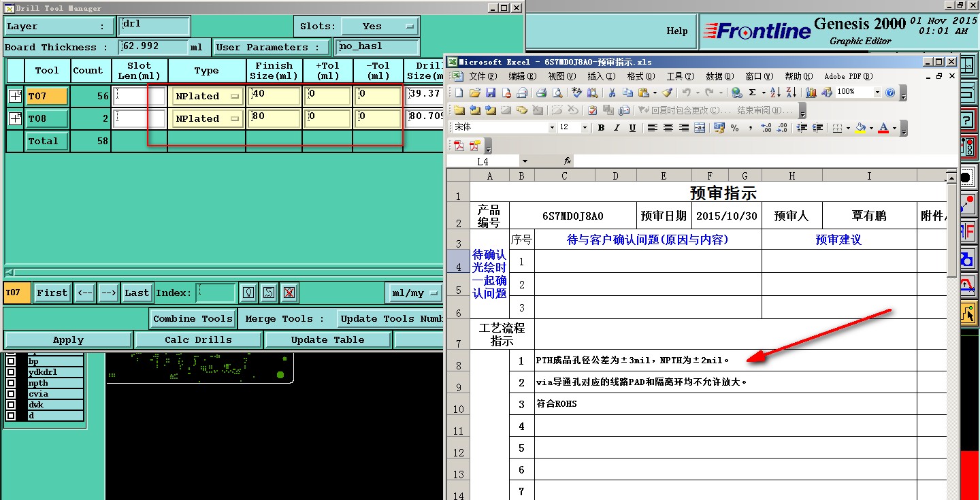Open the 插入(I) menu in Excel

[x=601, y=76]
